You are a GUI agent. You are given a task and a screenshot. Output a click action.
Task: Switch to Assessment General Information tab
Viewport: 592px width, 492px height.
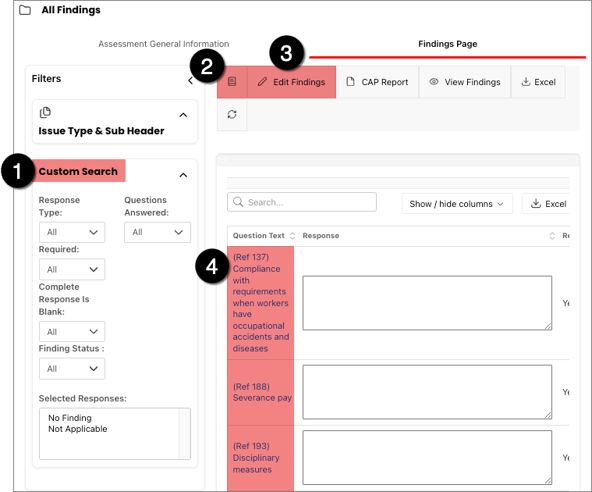pos(163,44)
